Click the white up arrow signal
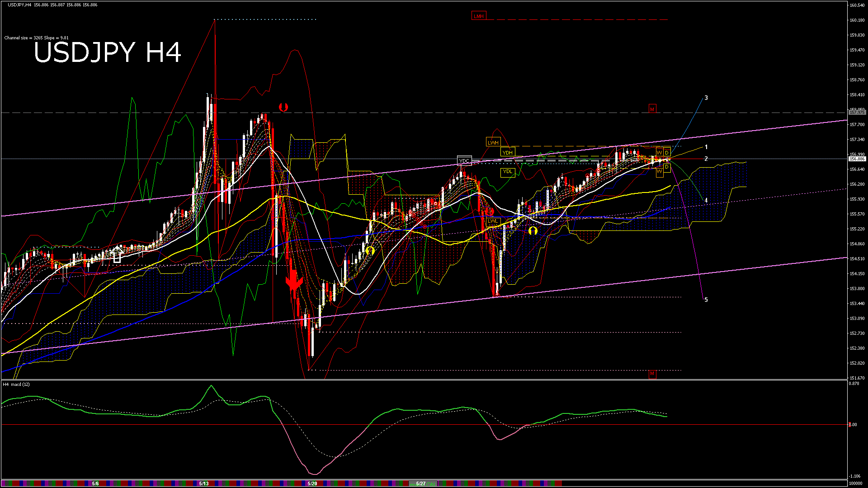 (x=117, y=253)
